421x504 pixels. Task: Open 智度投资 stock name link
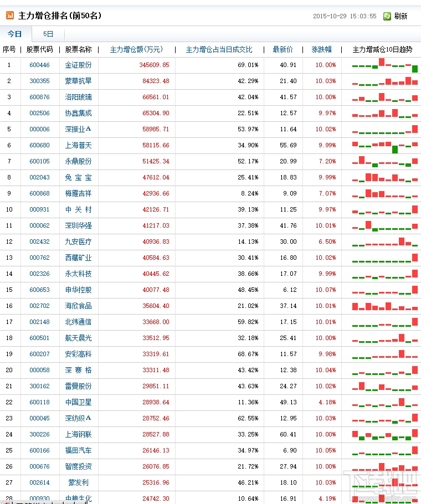[79, 466]
